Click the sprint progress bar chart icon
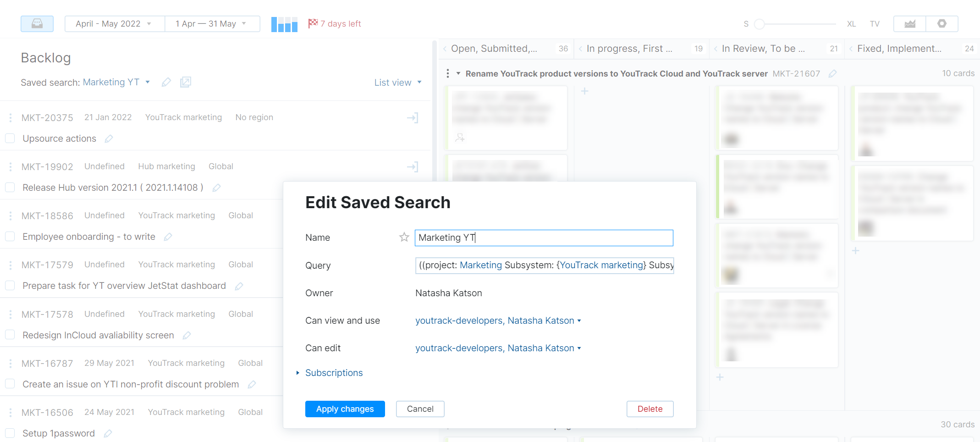Screen dimensions: 980x442 coord(284,23)
